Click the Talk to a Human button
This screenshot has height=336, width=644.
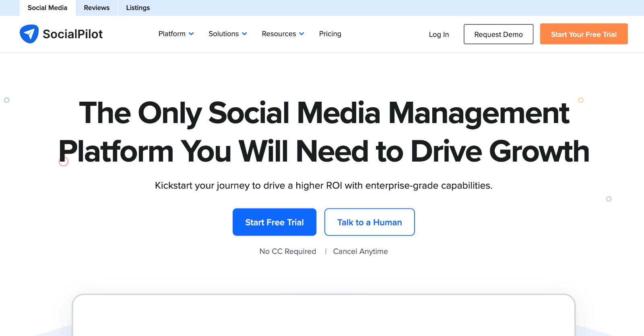point(369,222)
